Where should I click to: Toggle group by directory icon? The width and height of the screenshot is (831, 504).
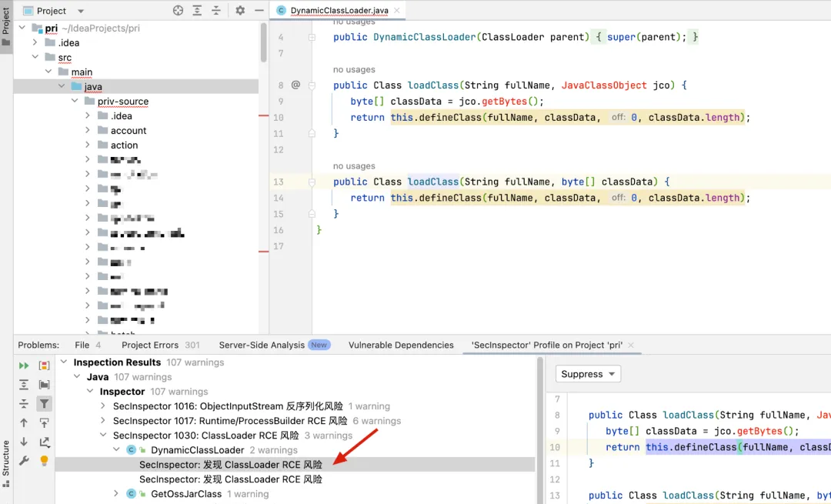click(x=44, y=385)
